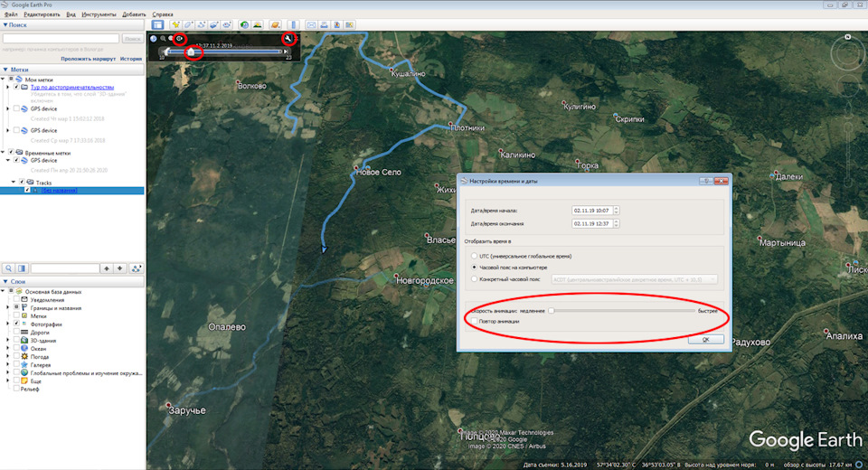The image size is (868, 470).
Task: Open the 'Вид' menu
Action: (71, 14)
